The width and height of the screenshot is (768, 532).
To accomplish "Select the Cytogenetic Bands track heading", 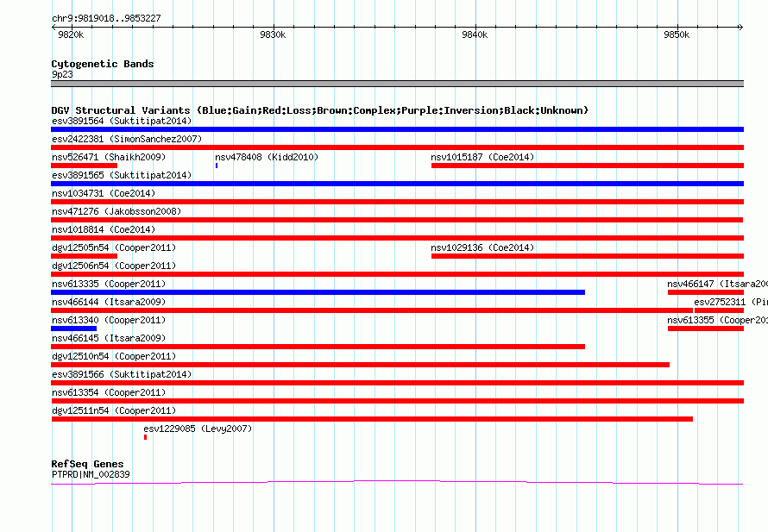I will 103,64.
